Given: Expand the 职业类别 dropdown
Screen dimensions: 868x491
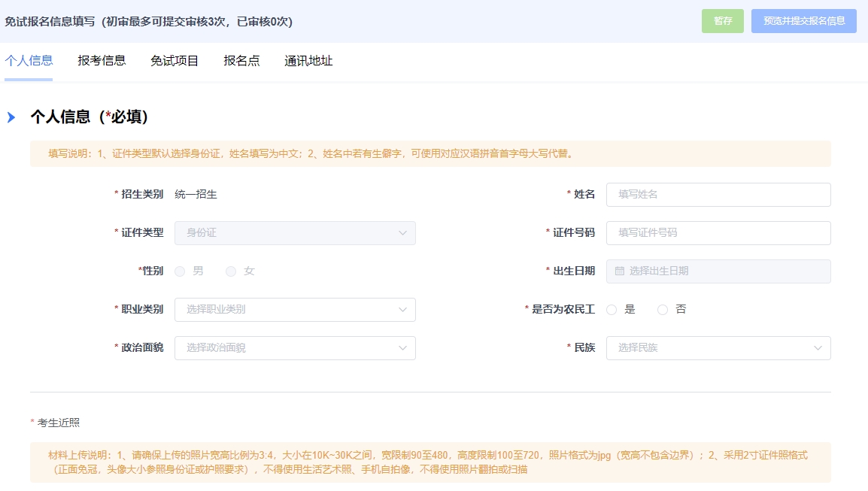Looking at the screenshot, I should pos(295,310).
